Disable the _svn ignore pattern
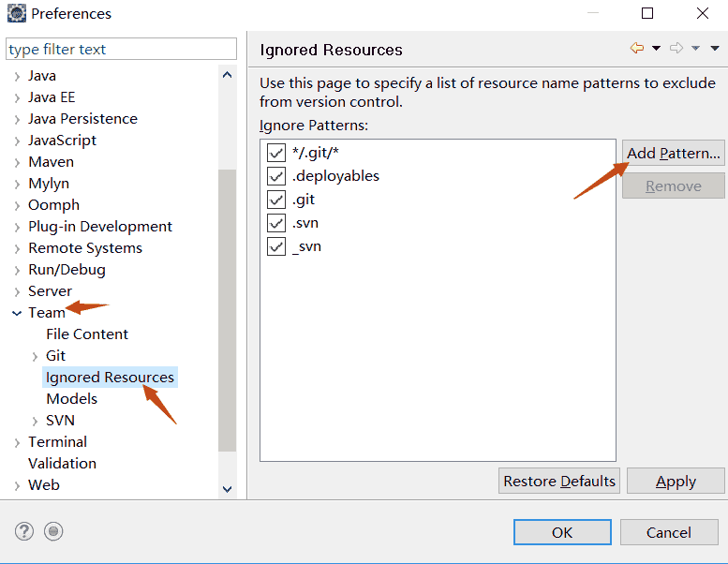The image size is (728, 564). [275, 246]
